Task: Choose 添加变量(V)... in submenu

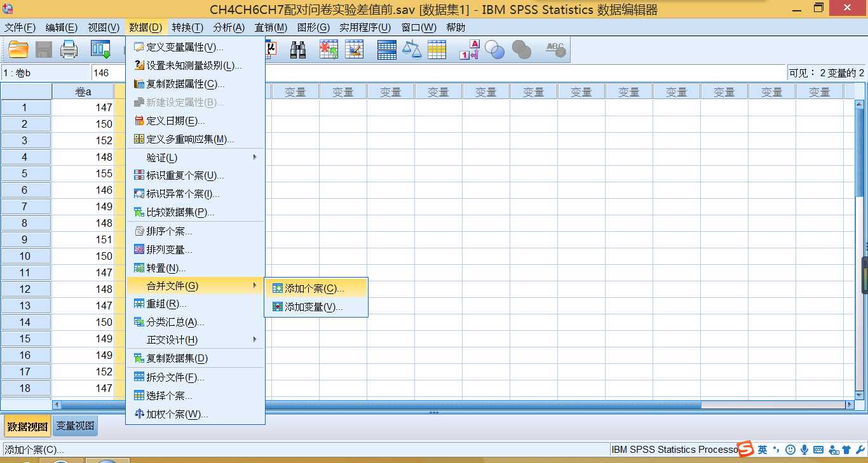Action: pyautogui.click(x=316, y=307)
